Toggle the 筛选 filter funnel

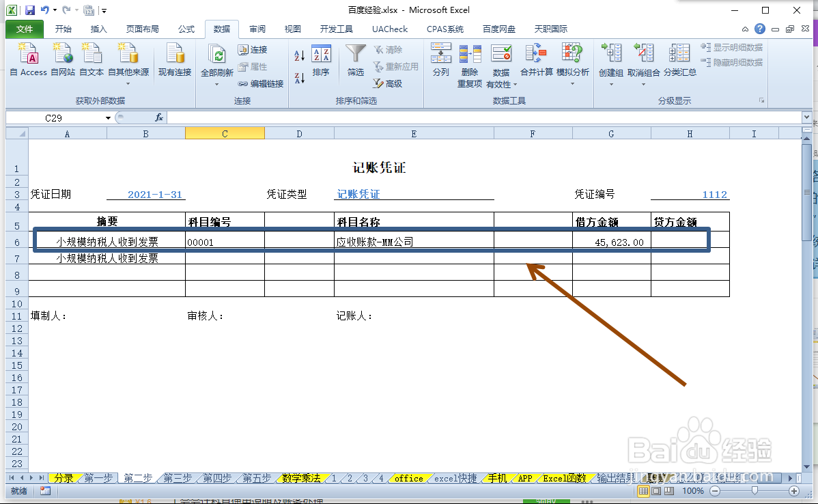355,61
